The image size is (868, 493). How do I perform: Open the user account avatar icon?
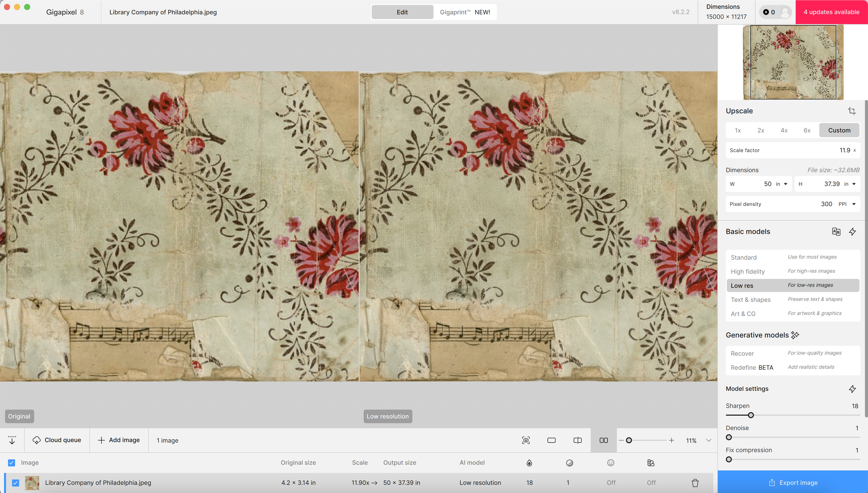[x=785, y=12]
